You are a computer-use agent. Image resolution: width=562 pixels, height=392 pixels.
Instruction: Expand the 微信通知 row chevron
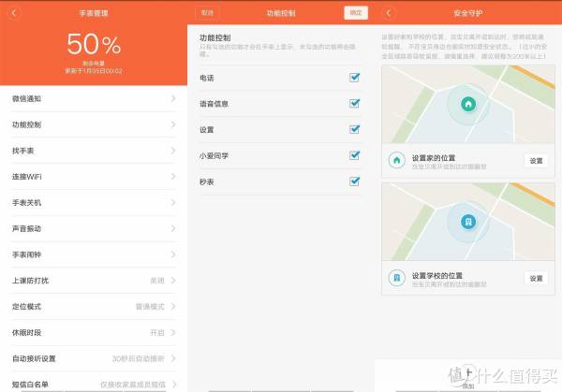coord(172,98)
